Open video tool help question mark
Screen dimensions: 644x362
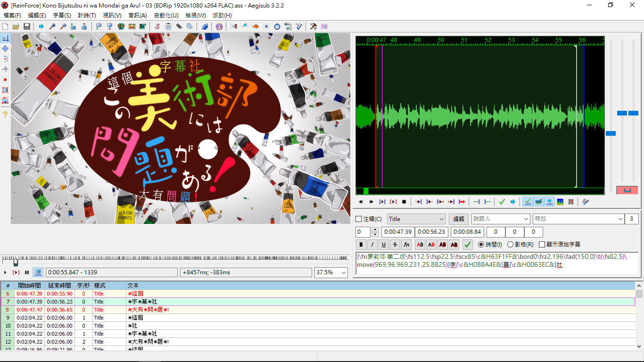[5, 114]
